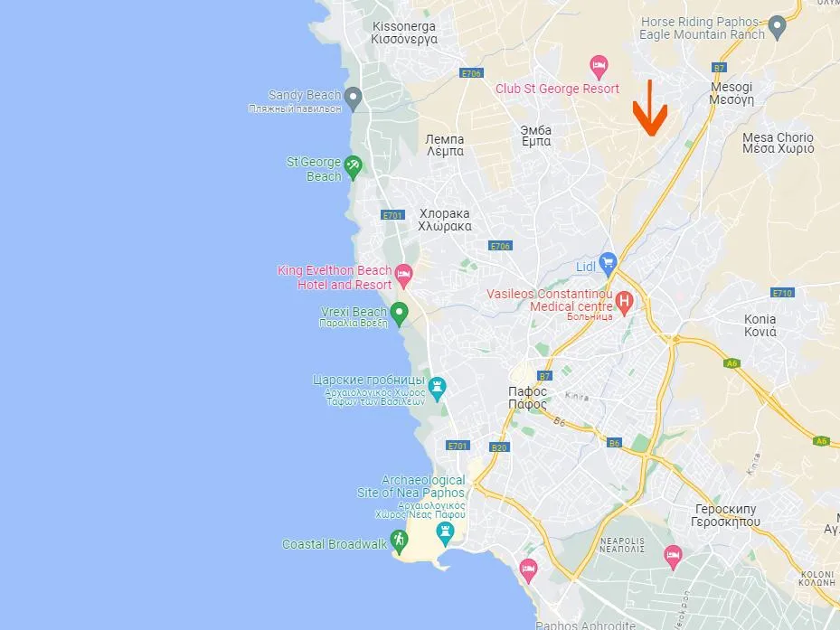Screen dimensions: 840x630
Task: Click the Sandy Beach grey location pin
Action: (353, 99)
